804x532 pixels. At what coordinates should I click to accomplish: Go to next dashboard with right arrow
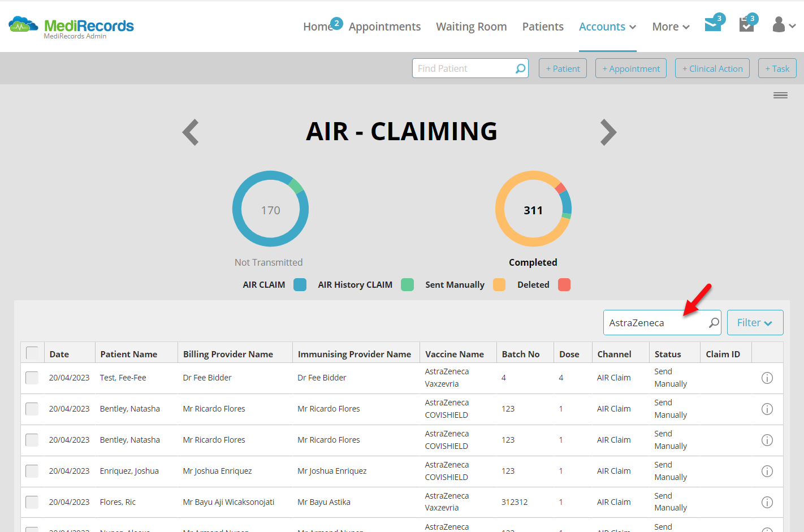[608, 132]
